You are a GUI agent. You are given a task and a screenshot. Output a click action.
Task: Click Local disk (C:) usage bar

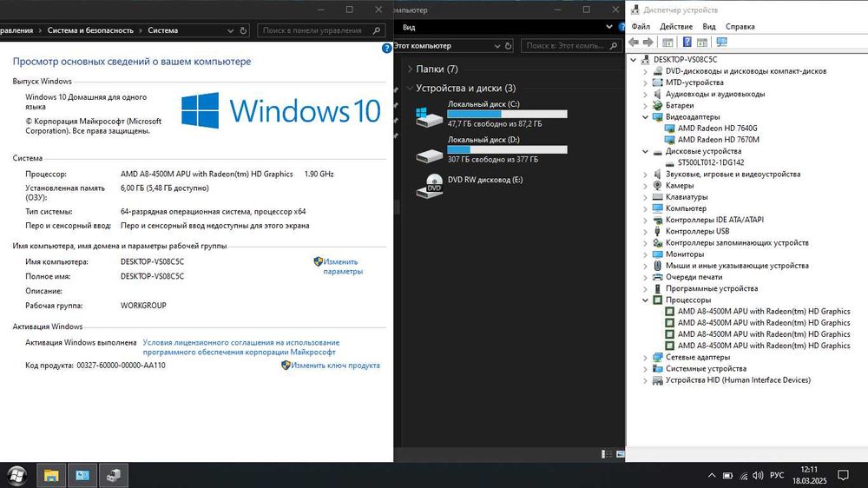click(x=507, y=114)
